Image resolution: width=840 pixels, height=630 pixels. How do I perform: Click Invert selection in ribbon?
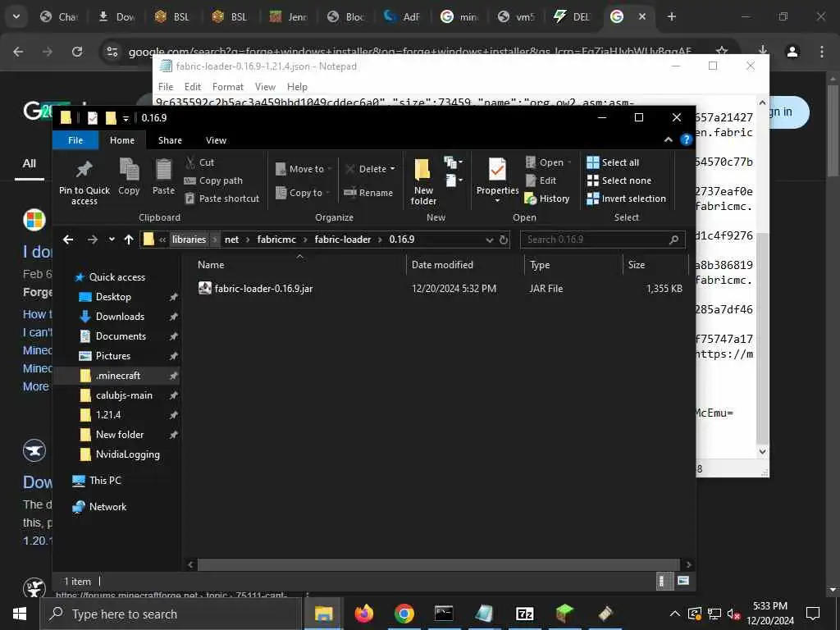pyautogui.click(x=626, y=199)
